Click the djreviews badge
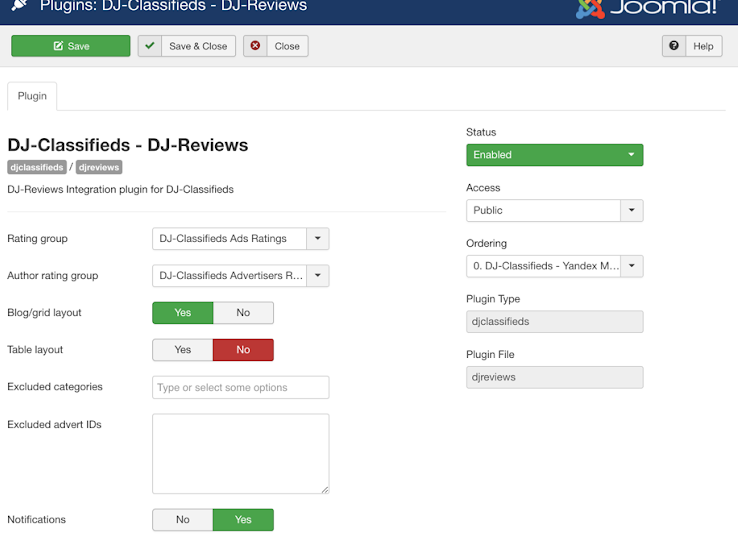Image resolution: width=738 pixels, height=551 pixels. coord(99,167)
